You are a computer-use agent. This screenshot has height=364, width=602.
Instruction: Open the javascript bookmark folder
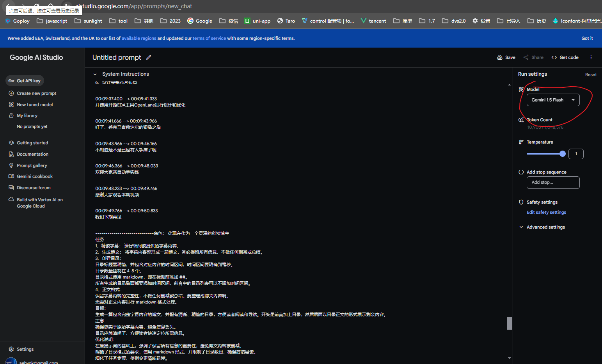tap(52, 21)
